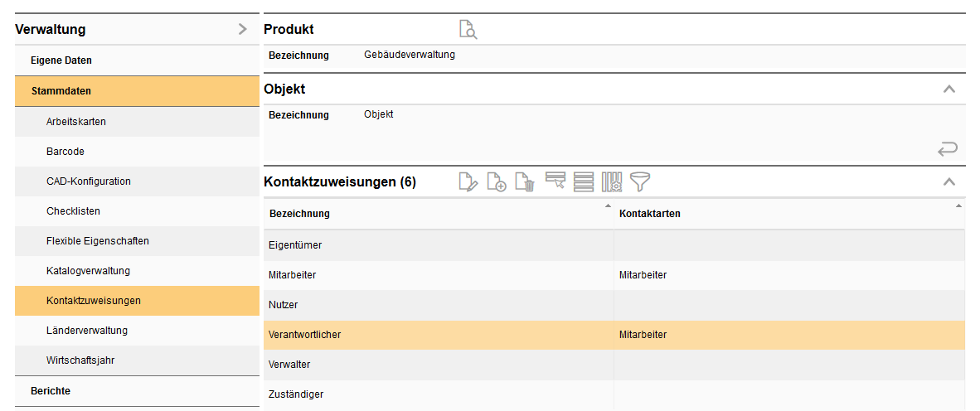Collapse the Kontaktzuweisungen section
Image resolution: width=980 pixels, height=411 pixels.
[x=949, y=182]
